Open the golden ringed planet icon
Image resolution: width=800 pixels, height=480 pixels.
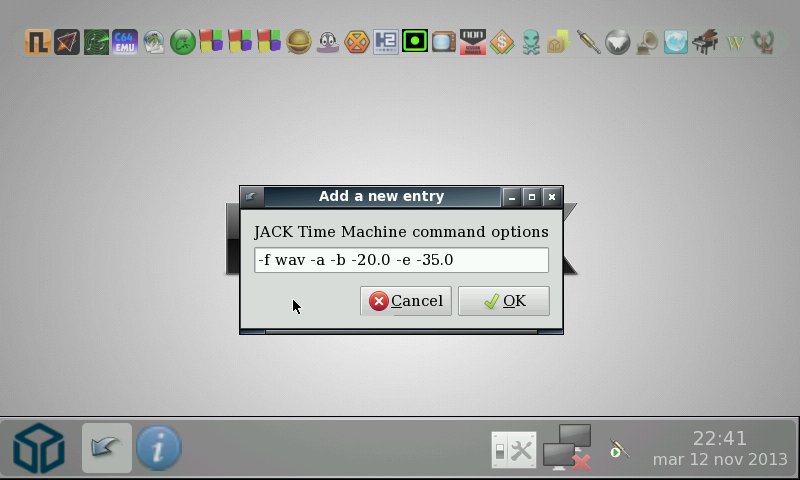pyautogui.click(x=298, y=42)
